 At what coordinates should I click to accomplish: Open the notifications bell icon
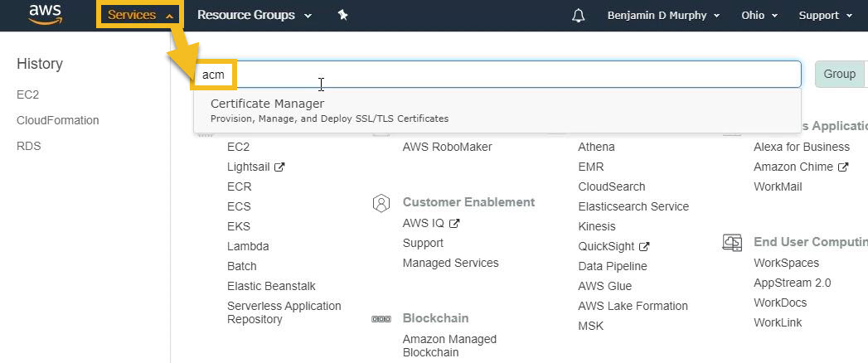pyautogui.click(x=578, y=16)
